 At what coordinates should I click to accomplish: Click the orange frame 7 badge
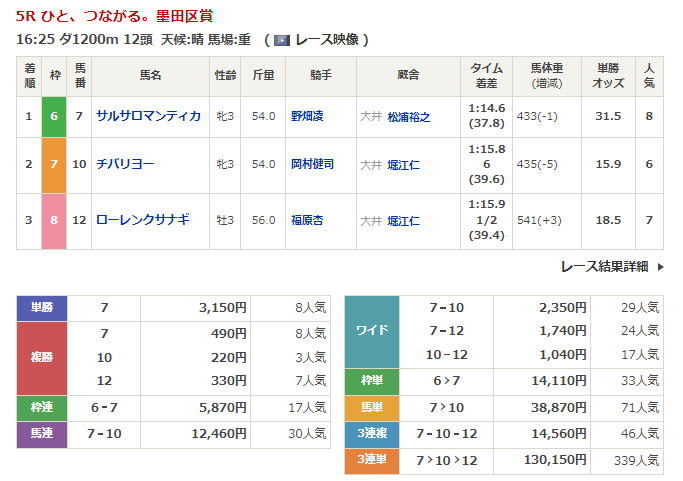(54, 164)
